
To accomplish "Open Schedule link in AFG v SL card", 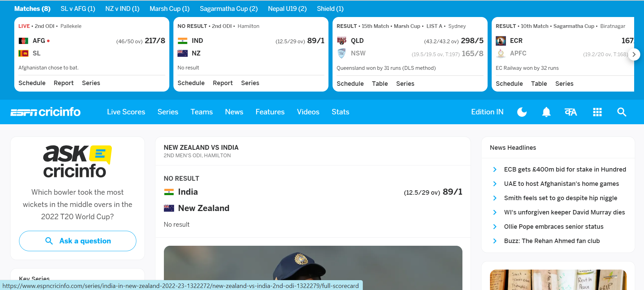I will pyautogui.click(x=32, y=83).
